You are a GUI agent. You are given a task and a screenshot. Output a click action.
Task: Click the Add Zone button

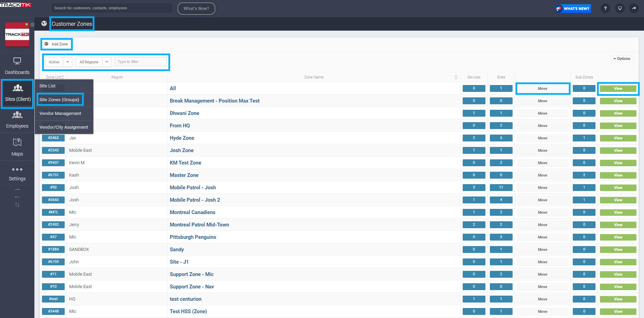coord(56,44)
